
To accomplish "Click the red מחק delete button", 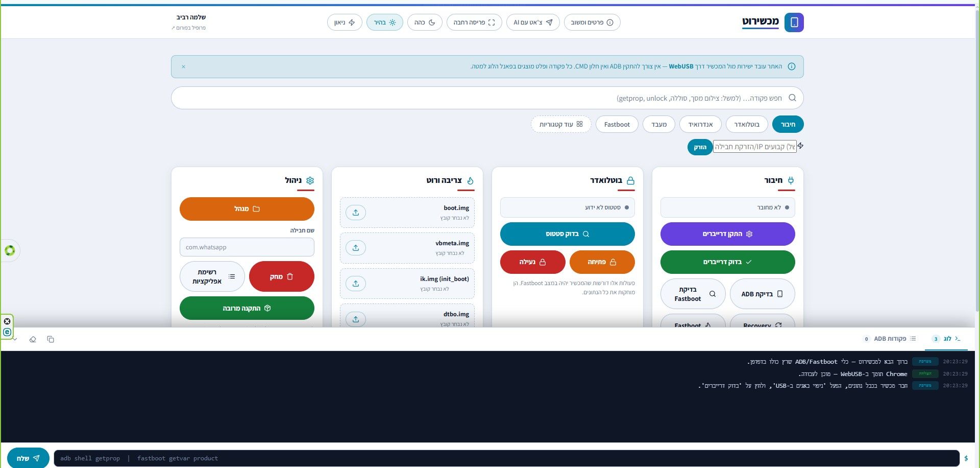I will (x=282, y=276).
